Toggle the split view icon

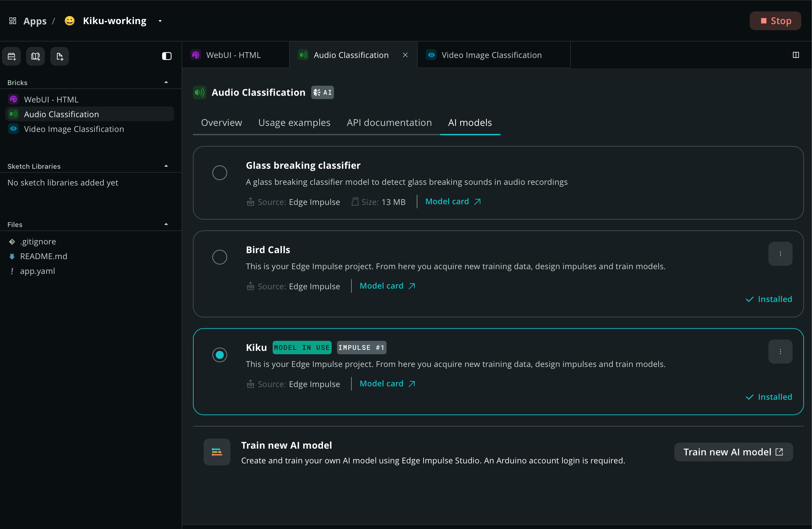(x=796, y=55)
